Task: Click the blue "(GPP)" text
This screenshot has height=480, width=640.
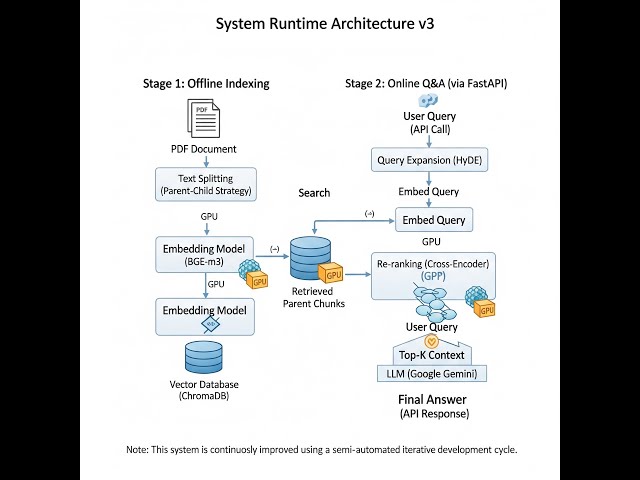Action: (433, 276)
